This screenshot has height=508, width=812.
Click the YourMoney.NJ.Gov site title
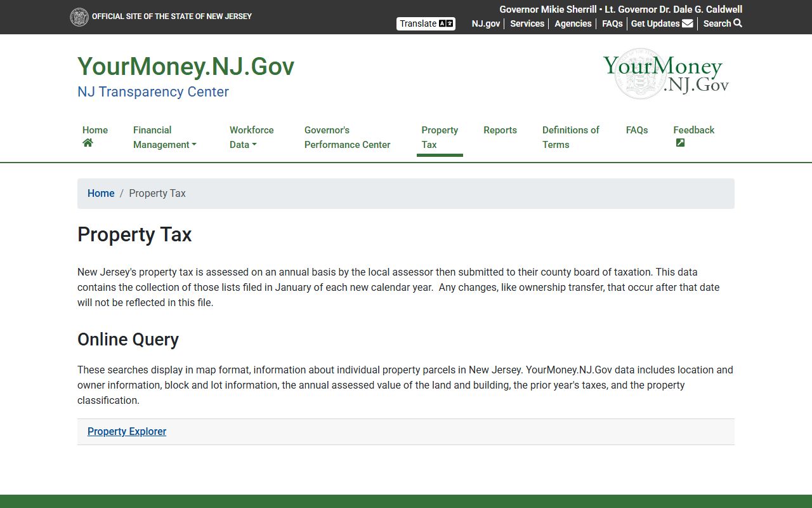(186, 67)
